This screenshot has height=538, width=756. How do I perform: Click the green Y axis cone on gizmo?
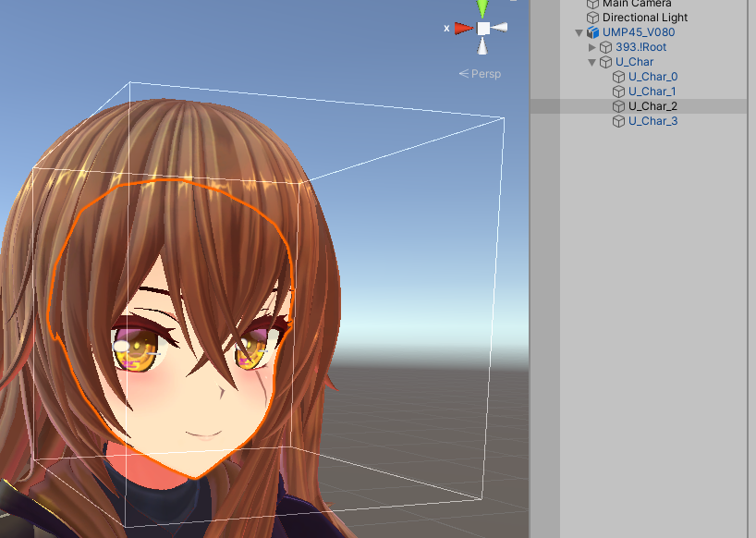tap(482, 8)
